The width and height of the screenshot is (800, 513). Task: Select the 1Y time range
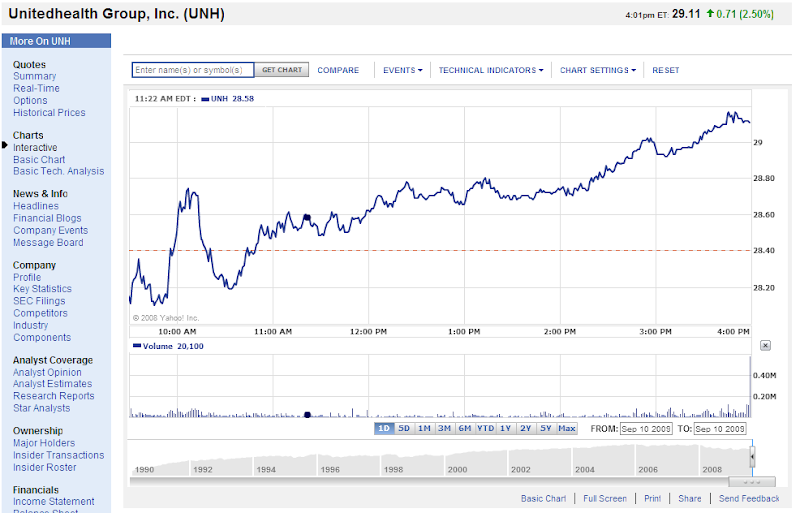coord(505,428)
